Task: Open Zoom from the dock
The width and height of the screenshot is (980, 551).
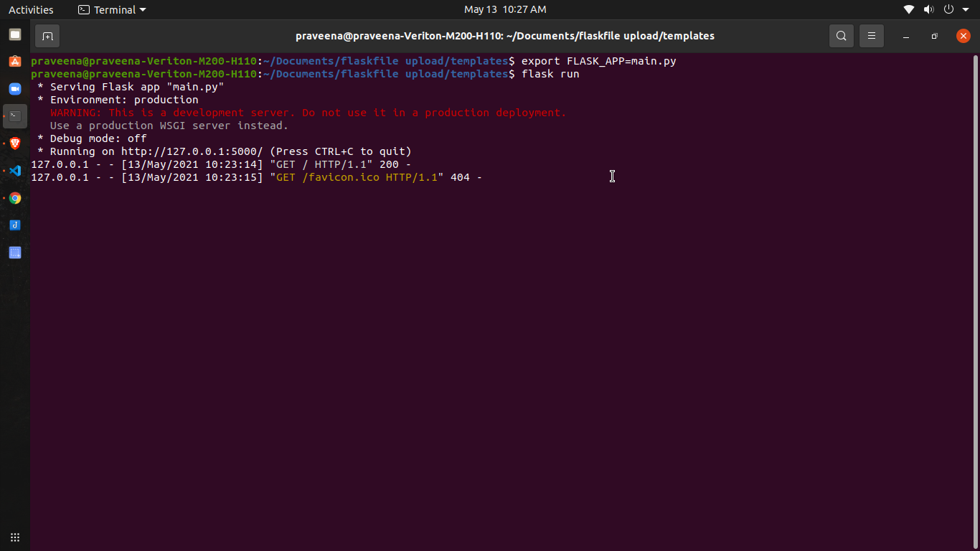Action: [x=15, y=89]
